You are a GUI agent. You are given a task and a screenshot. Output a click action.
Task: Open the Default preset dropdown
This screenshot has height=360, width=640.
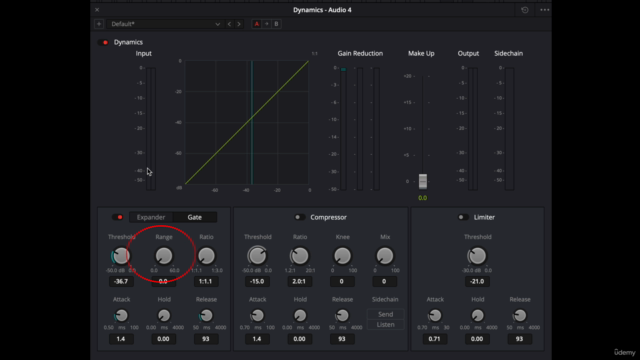pos(165,24)
